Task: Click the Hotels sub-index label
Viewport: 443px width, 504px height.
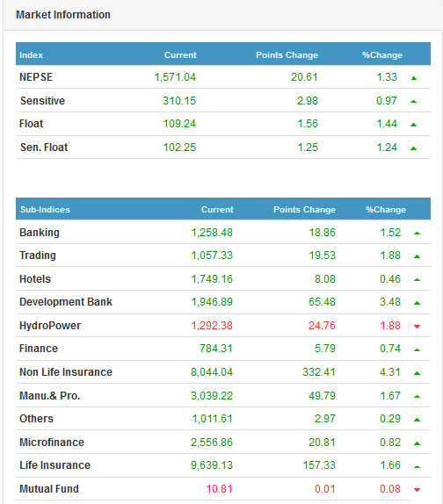Action: click(x=35, y=279)
